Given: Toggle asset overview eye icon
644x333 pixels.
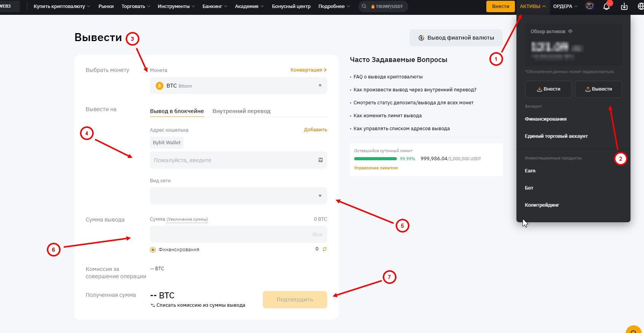Looking at the screenshot, I should [570, 31].
